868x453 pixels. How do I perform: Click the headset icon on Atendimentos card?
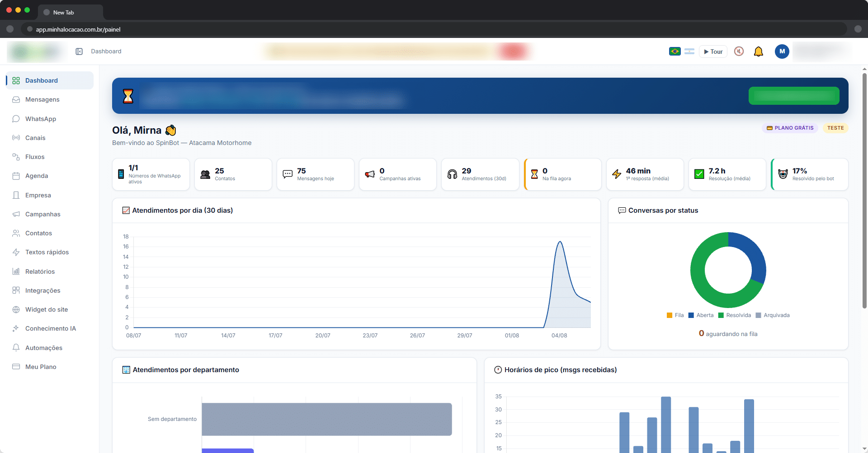click(x=452, y=174)
